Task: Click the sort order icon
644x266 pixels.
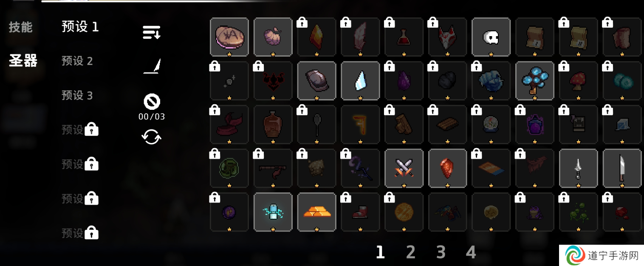Action: [152, 32]
